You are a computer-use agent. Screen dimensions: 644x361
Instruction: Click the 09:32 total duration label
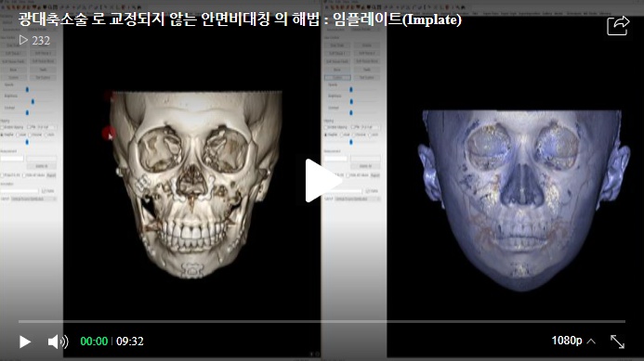[x=130, y=342]
